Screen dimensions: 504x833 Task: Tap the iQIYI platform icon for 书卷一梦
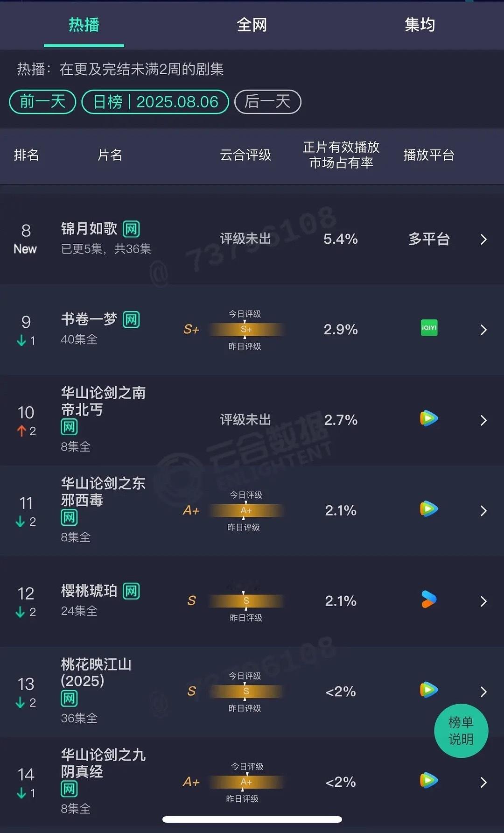[x=429, y=328]
